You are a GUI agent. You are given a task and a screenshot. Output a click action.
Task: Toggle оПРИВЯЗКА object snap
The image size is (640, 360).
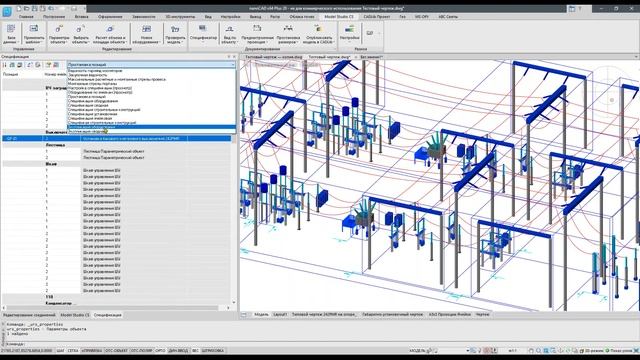pos(92,351)
